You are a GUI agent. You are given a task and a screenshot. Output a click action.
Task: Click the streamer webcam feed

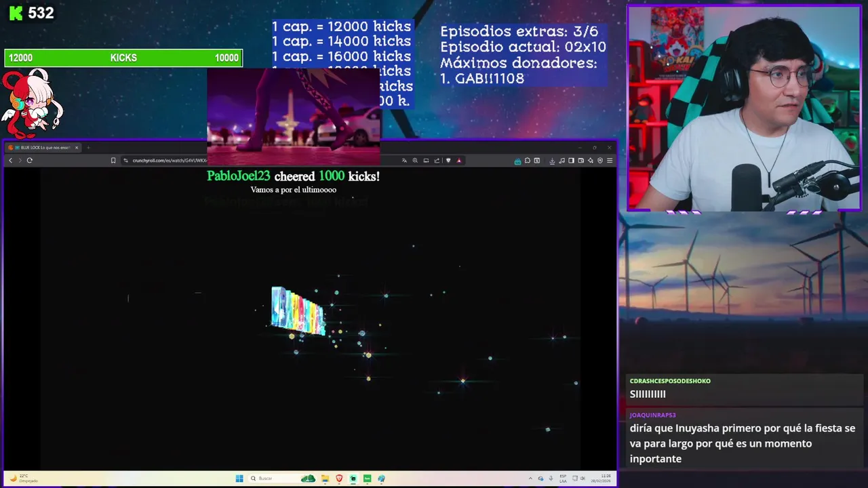744,108
